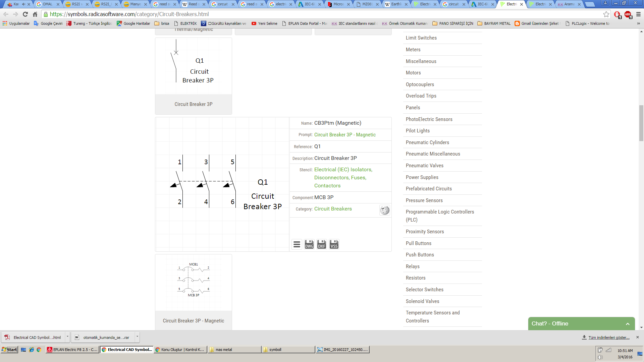Expand the Chat Offline widget
Screen dimensions: 644x362
point(581,323)
